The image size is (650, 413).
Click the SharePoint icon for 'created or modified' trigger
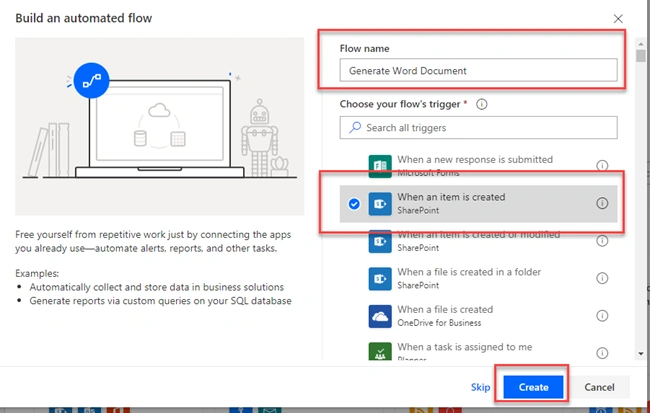380,241
